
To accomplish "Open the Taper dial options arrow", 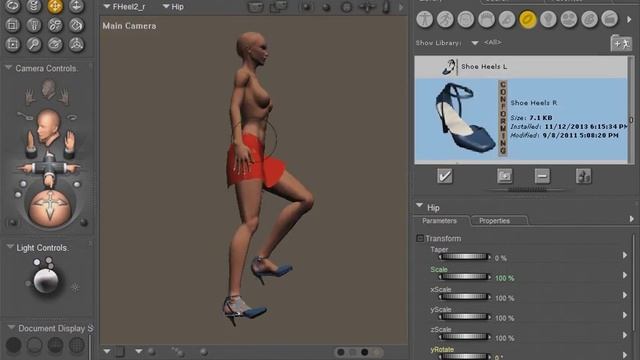I will tap(625, 255).
